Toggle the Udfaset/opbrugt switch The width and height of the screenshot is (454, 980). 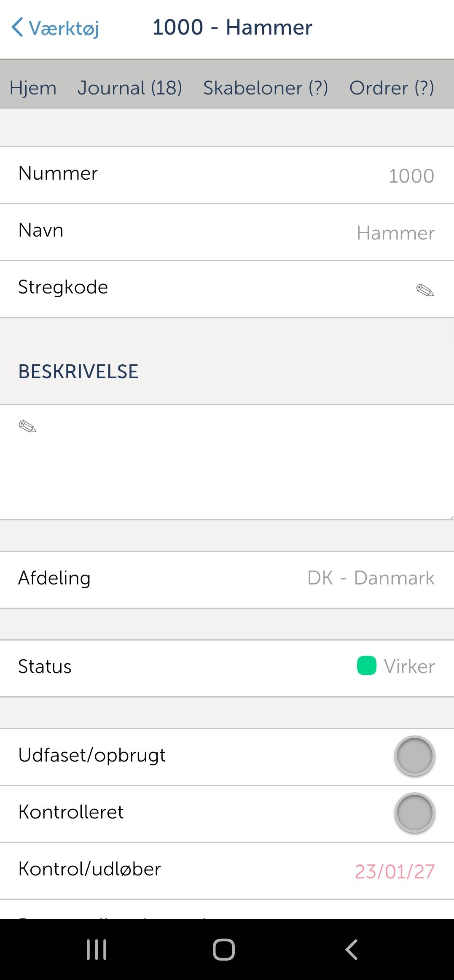pyautogui.click(x=414, y=756)
